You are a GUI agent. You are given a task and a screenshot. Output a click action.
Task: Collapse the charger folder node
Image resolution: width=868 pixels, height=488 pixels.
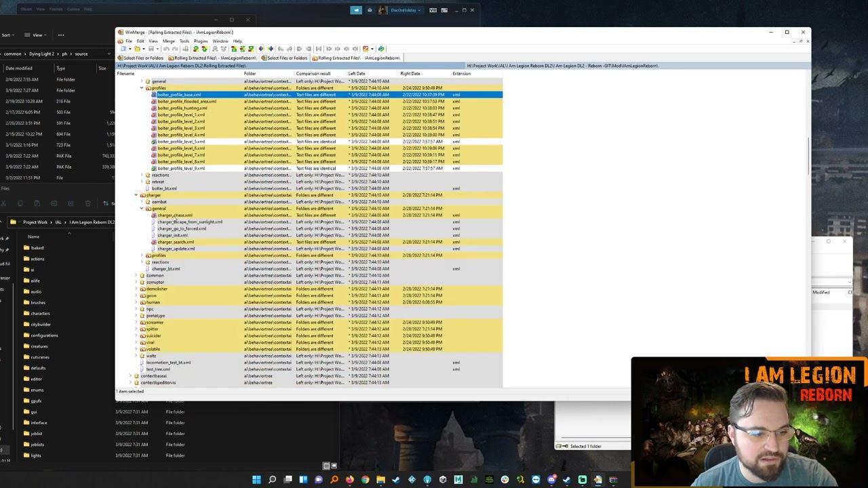coord(136,195)
